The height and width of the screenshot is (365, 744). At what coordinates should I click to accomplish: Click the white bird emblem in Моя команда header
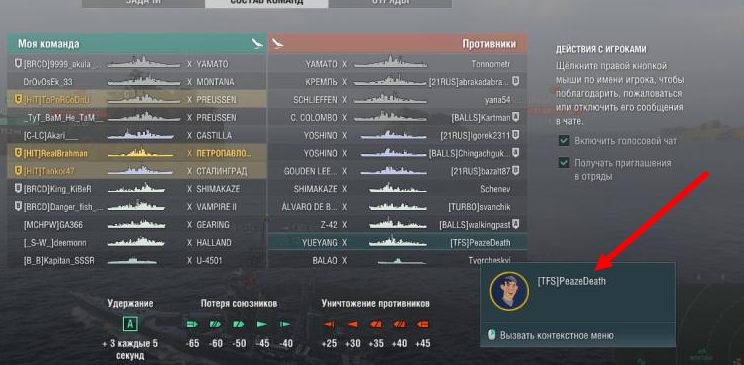click(x=257, y=44)
